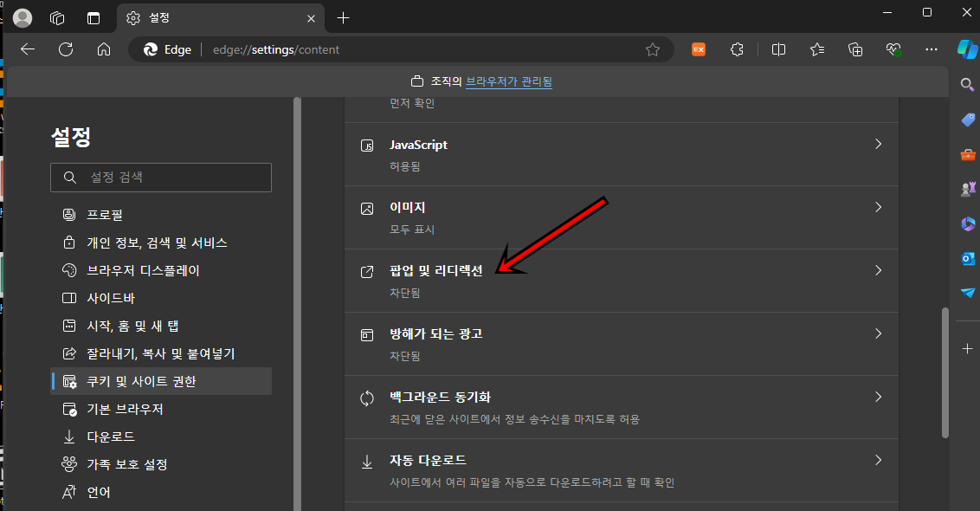This screenshot has height=511, width=980.
Task: Open the JavaScript permission row
Action: click(x=622, y=154)
